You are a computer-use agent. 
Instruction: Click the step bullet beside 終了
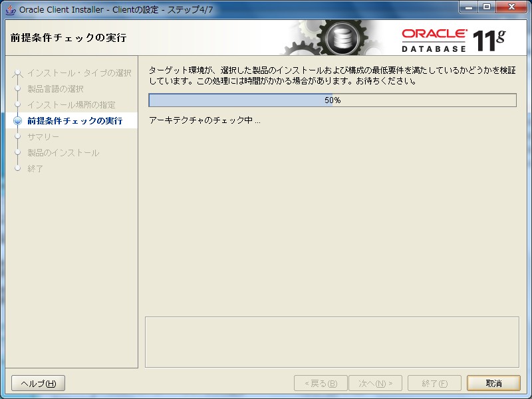(x=18, y=169)
